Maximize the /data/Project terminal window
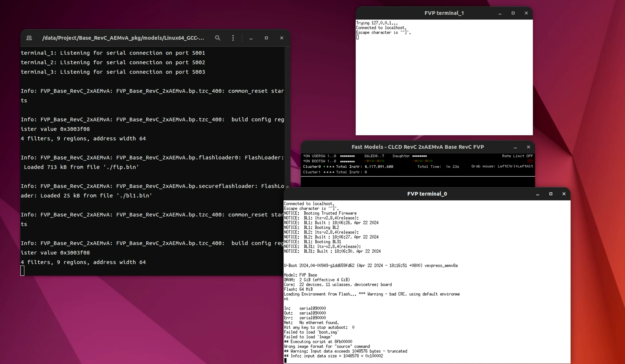The height and width of the screenshot is (364, 625). [266, 38]
